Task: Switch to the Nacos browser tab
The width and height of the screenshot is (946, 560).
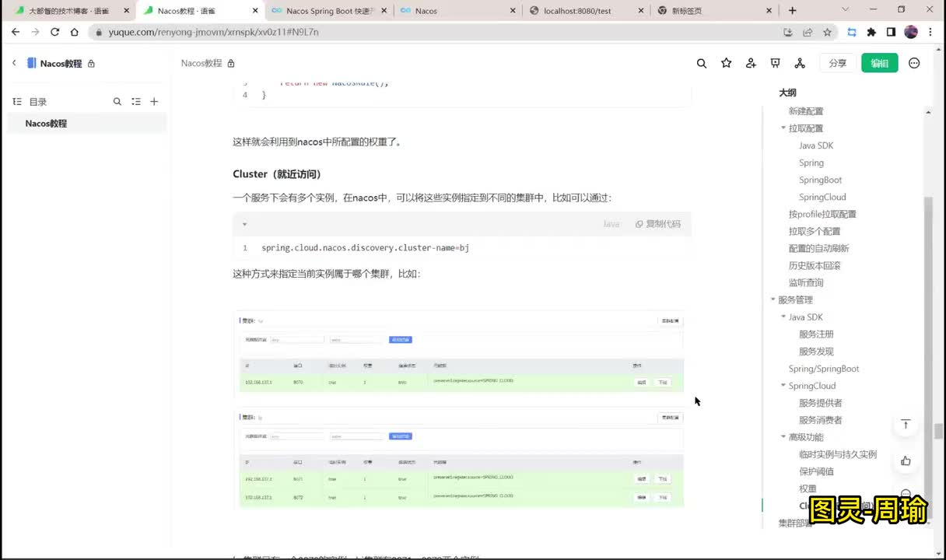Action: coord(457,11)
